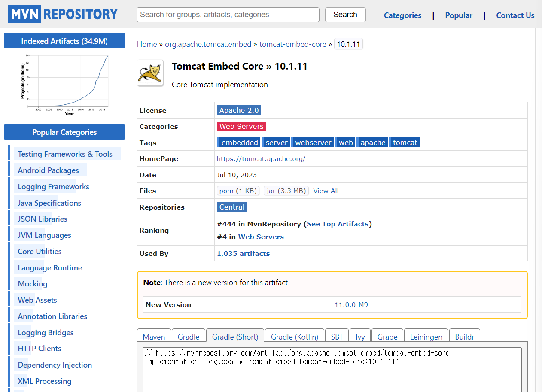Open Categories in top navigation
Screen dimensions: 542x392
[402, 15]
